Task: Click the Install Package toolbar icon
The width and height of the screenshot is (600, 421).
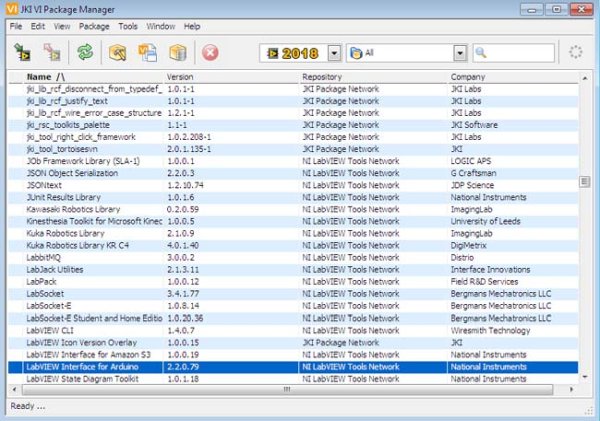Action: [22, 52]
